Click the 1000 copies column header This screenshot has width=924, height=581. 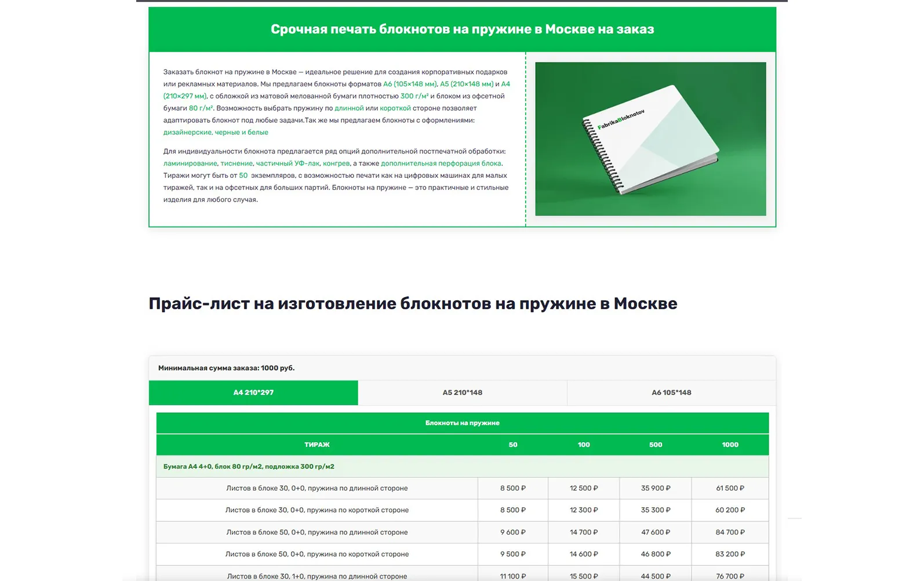tap(730, 445)
